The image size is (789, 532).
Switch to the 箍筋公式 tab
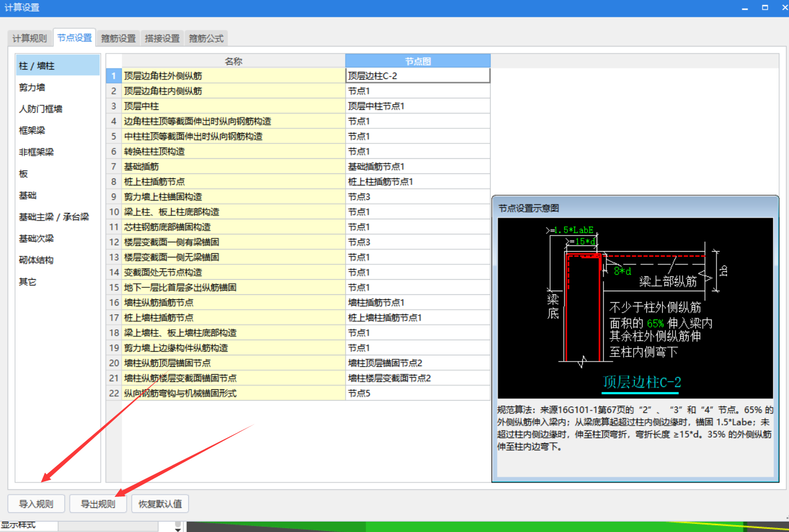[x=206, y=38]
